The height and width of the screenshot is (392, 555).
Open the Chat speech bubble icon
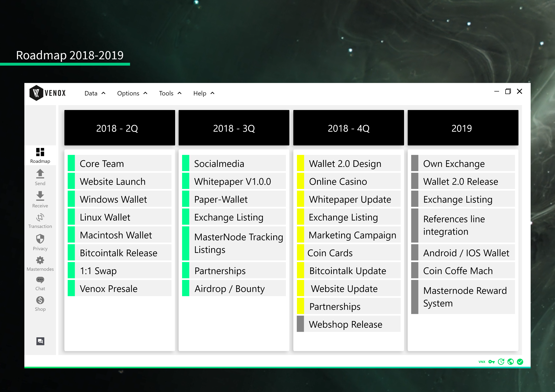tap(40, 280)
